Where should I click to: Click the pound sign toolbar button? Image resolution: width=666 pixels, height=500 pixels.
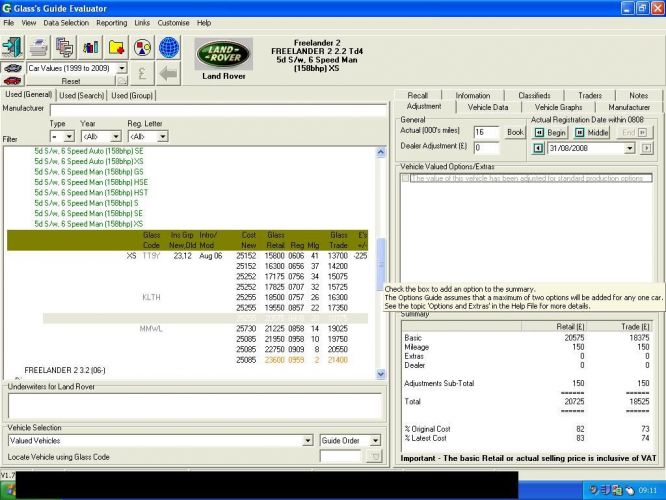tap(142, 73)
